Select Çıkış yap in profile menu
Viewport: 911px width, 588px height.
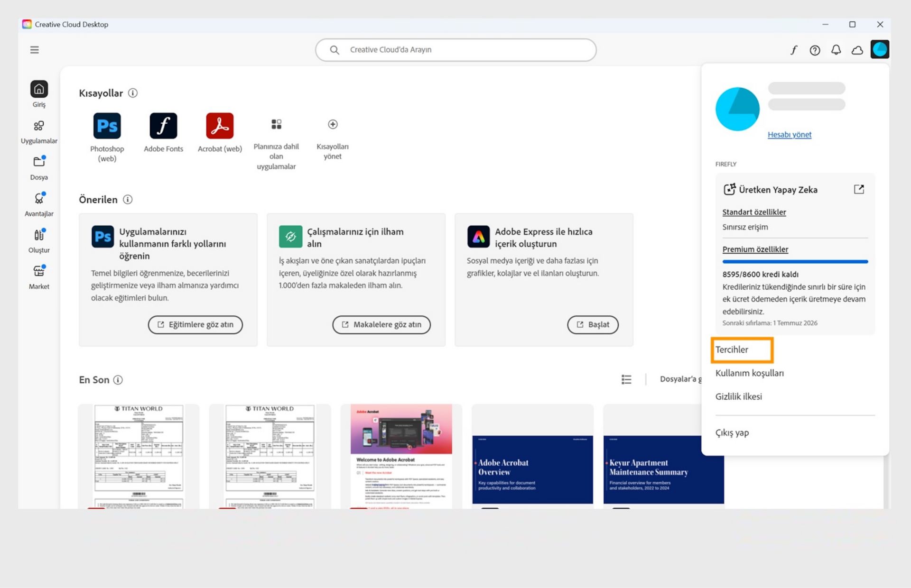point(732,432)
